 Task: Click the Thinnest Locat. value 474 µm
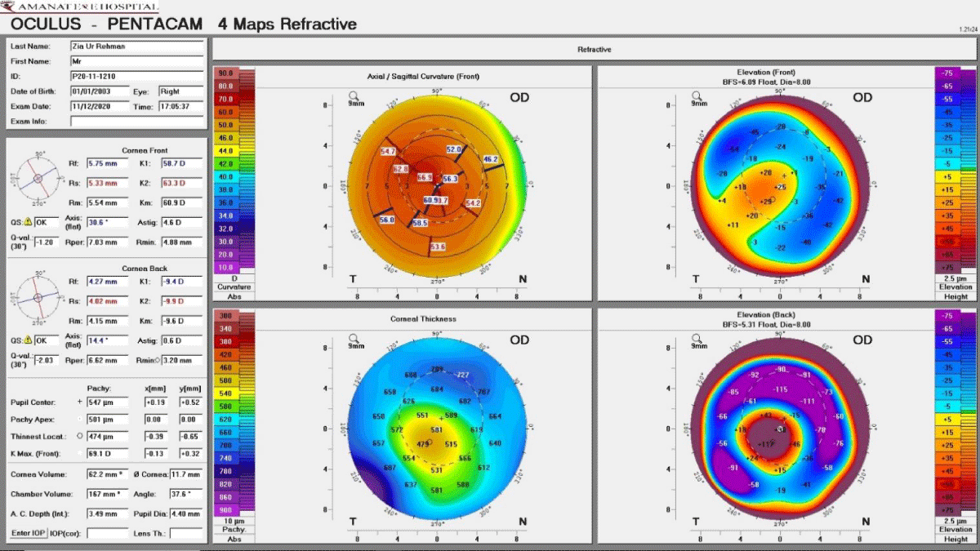click(107, 436)
